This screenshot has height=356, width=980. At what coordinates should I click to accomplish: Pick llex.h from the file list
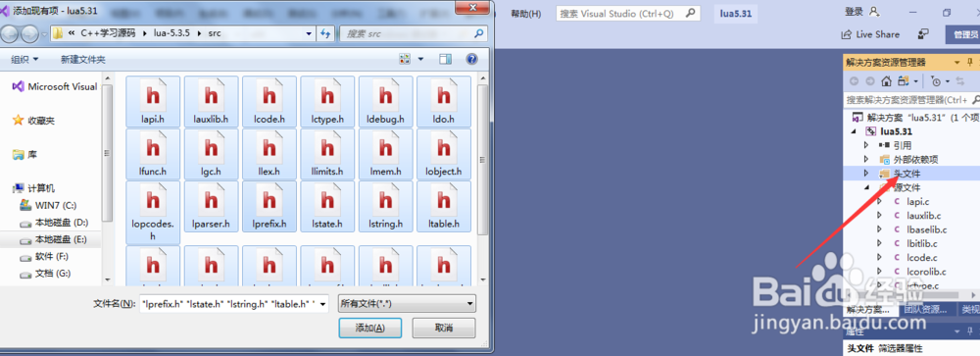pos(269,154)
